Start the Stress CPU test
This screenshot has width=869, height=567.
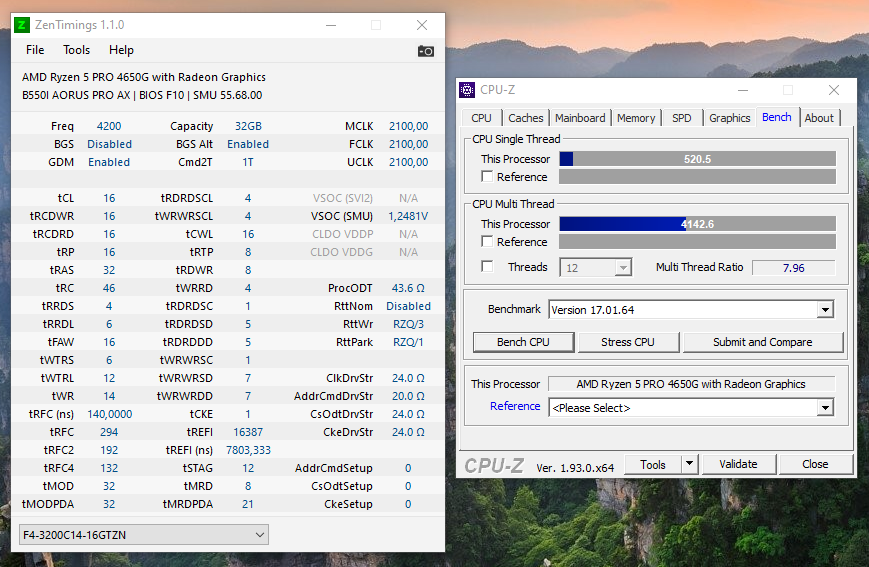[628, 342]
